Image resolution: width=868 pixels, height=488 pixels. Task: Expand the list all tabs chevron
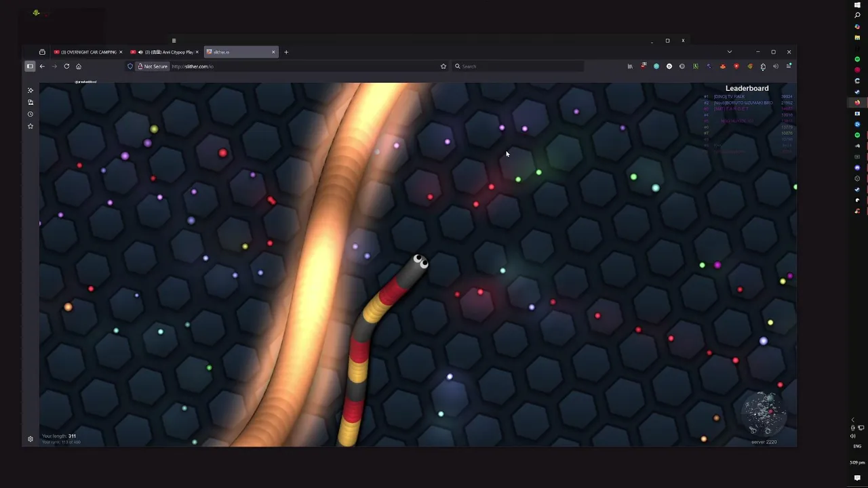730,52
